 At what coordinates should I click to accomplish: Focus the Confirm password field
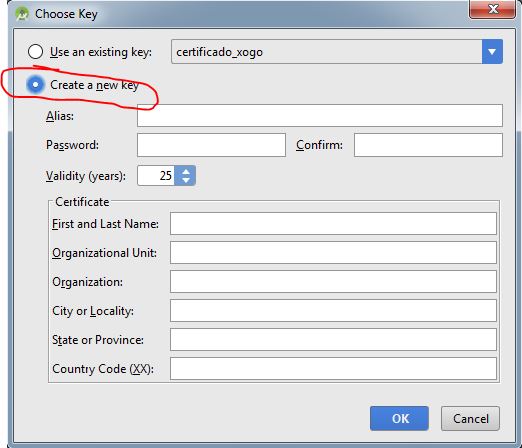[428, 145]
